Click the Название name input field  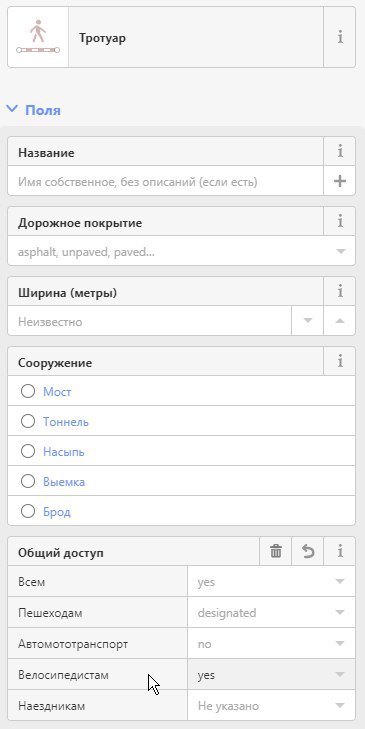(166, 181)
